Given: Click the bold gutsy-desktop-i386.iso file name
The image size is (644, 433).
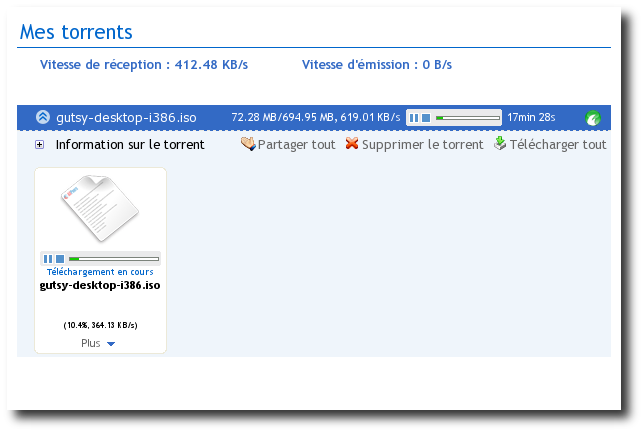Looking at the screenshot, I should click(x=100, y=285).
